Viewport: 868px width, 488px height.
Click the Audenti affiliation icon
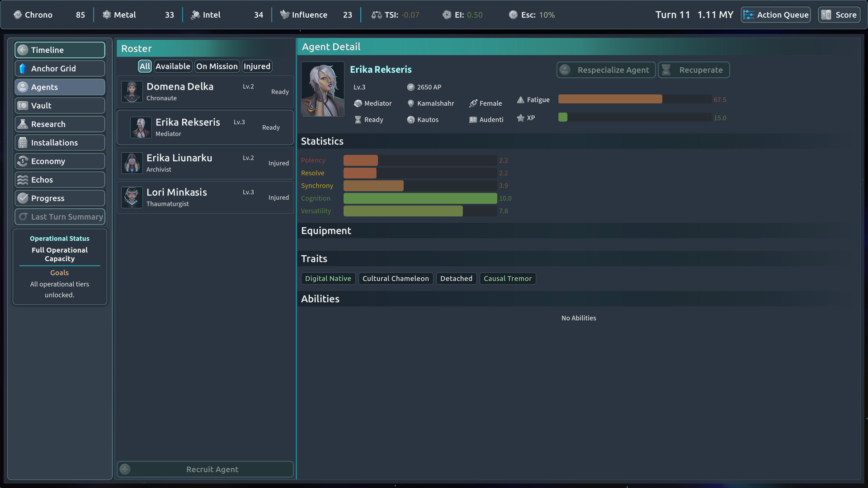(x=473, y=120)
